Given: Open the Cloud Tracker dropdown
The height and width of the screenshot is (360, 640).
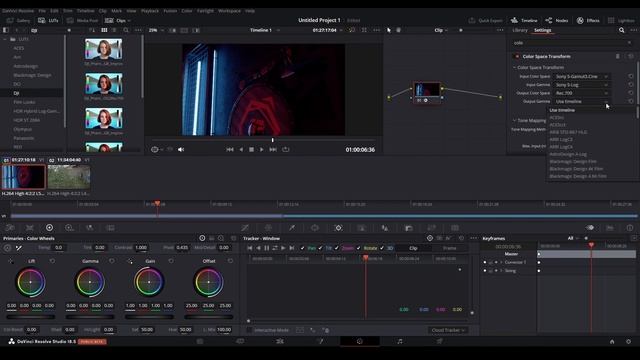Looking at the screenshot, I should [x=448, y=330].
